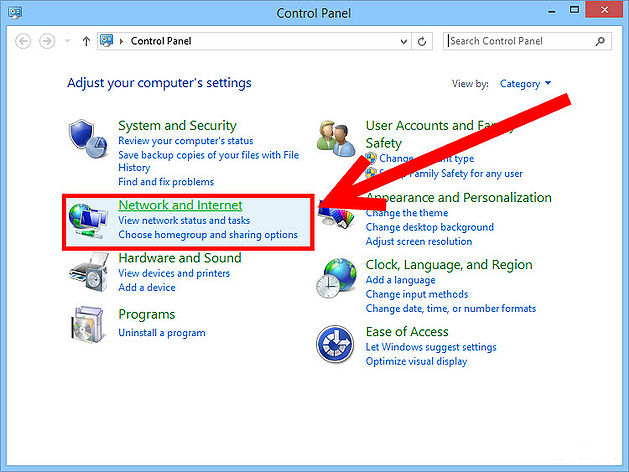
Task: Click Add a device link
Action: coord(147,288)
